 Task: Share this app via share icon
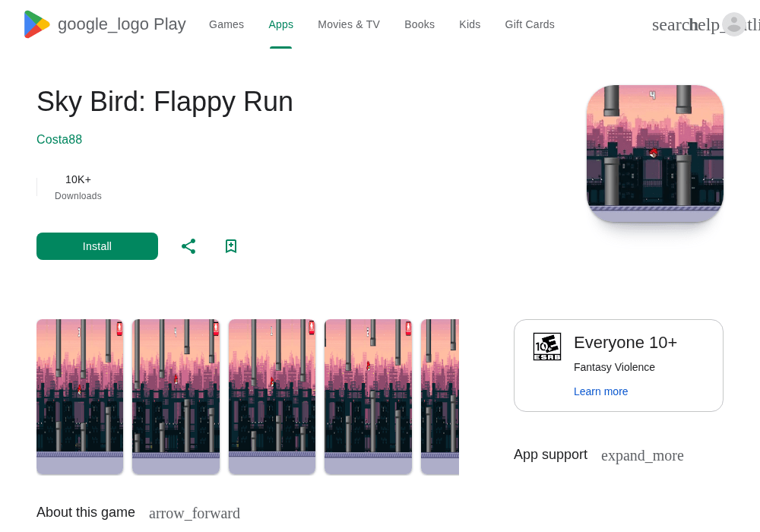(188, 246)
